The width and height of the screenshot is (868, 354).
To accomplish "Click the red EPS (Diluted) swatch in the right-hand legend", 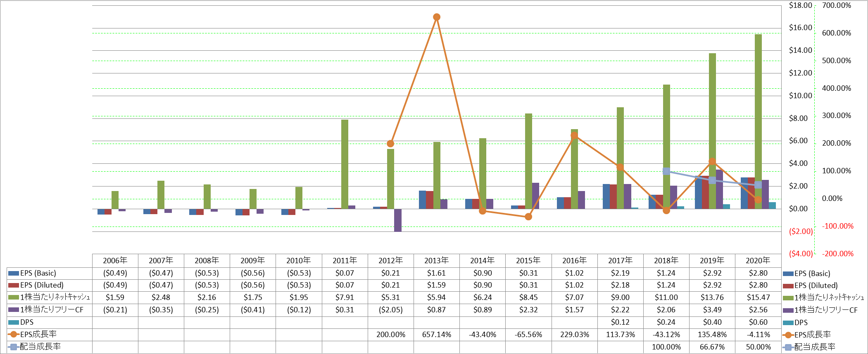I will (x=788, y=286).
